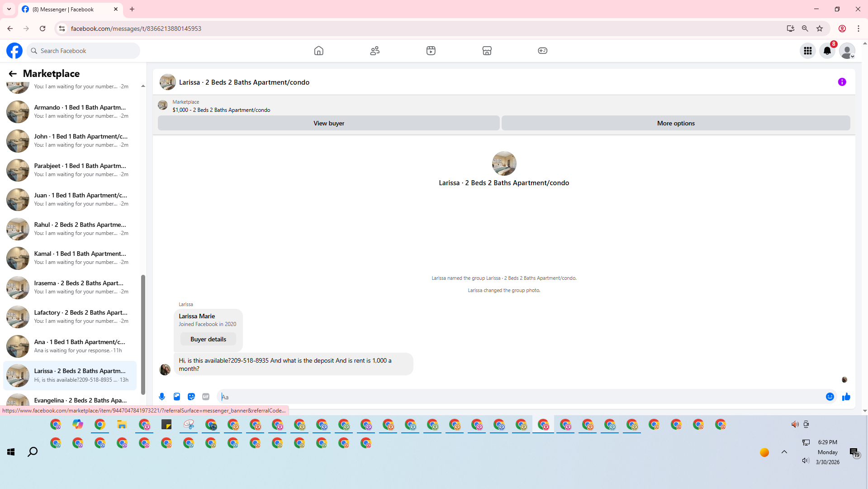Open the emoji picker

point(830,397)
